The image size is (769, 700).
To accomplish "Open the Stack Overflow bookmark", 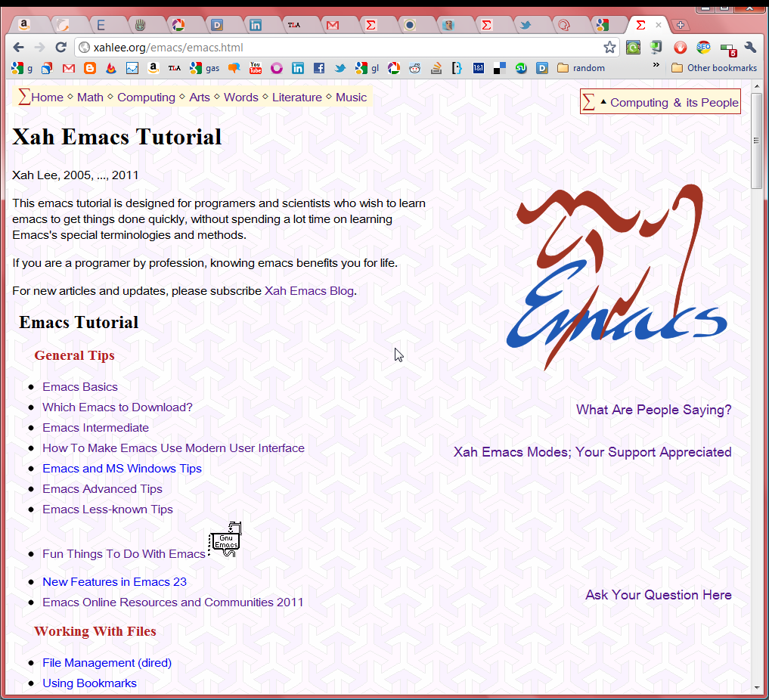I will 436,68.
